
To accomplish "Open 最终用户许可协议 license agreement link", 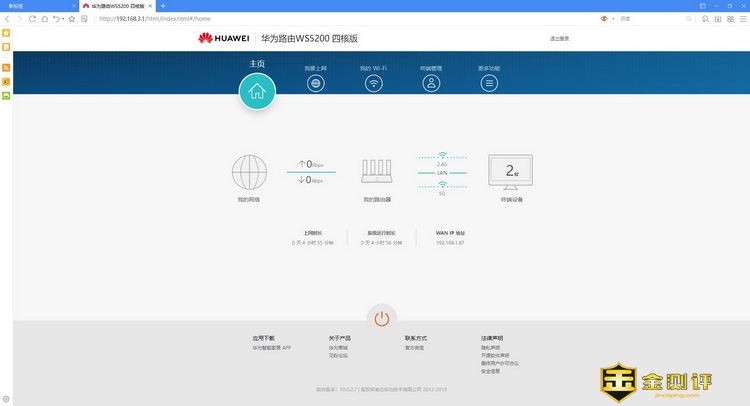I will pyautogui.click(x=500, y=363).
